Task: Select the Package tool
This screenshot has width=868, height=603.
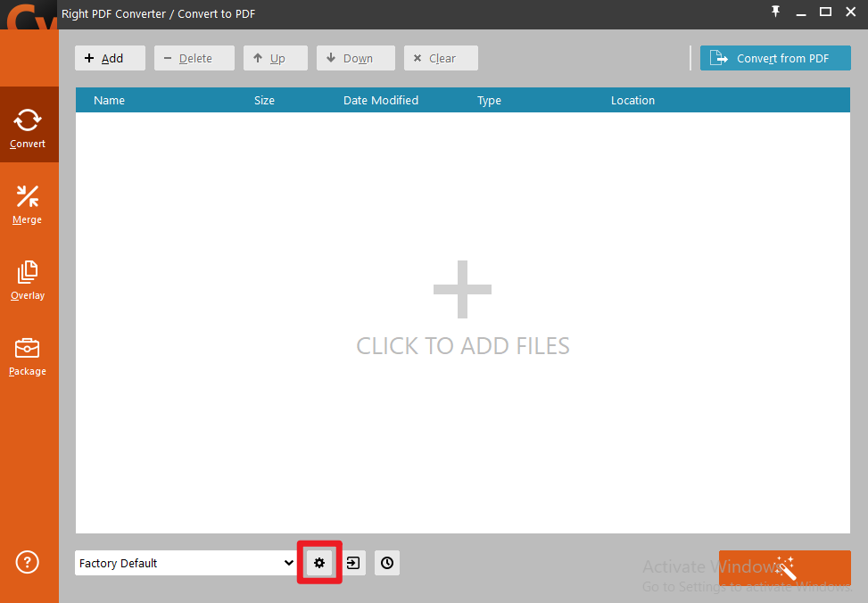Action: point(28,357)
